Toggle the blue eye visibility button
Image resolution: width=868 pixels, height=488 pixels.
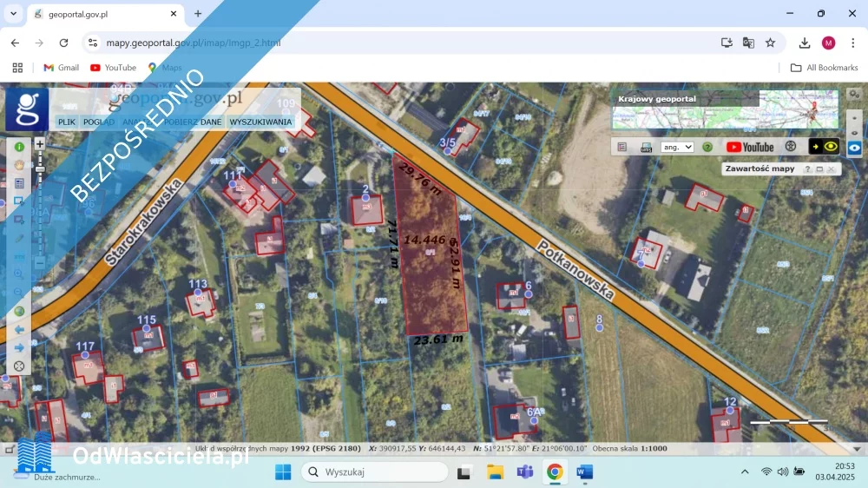[x=855, y=148]
